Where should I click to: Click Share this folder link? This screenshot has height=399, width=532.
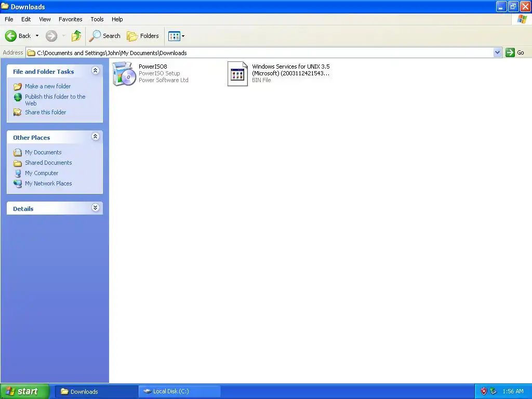click(x=46, y=112)
